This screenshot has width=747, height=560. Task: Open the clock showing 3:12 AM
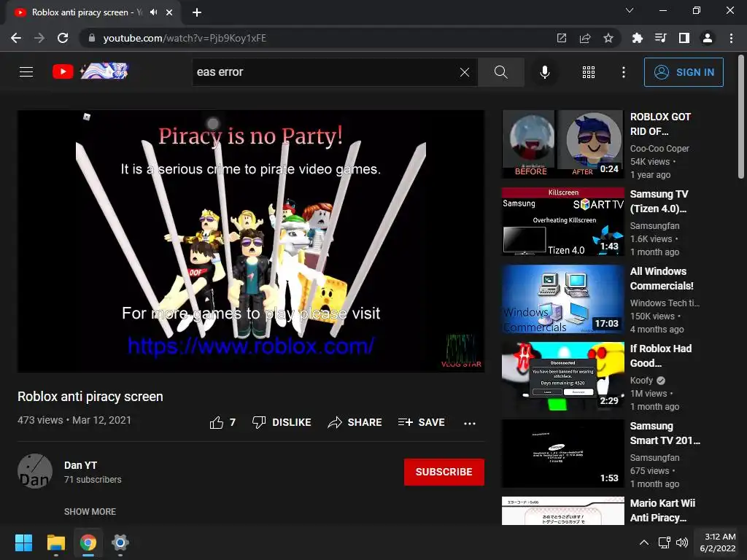click(x=718, y=542)
